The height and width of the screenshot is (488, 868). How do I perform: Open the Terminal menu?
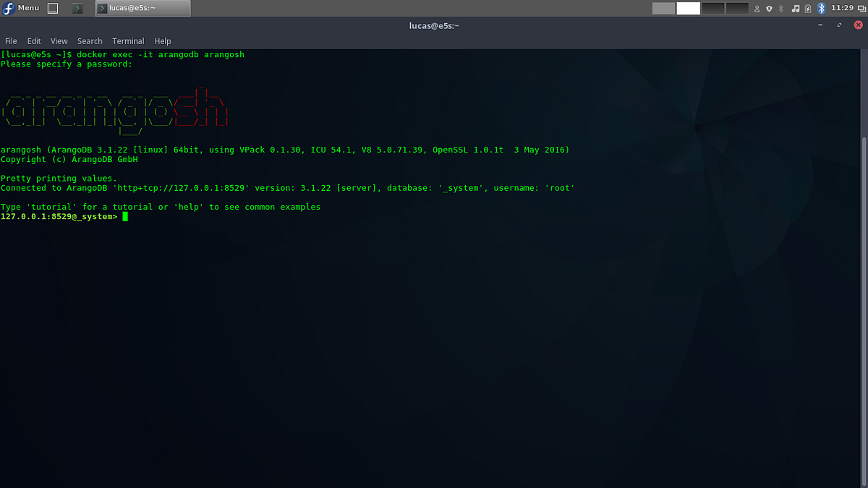click(128, 41)
